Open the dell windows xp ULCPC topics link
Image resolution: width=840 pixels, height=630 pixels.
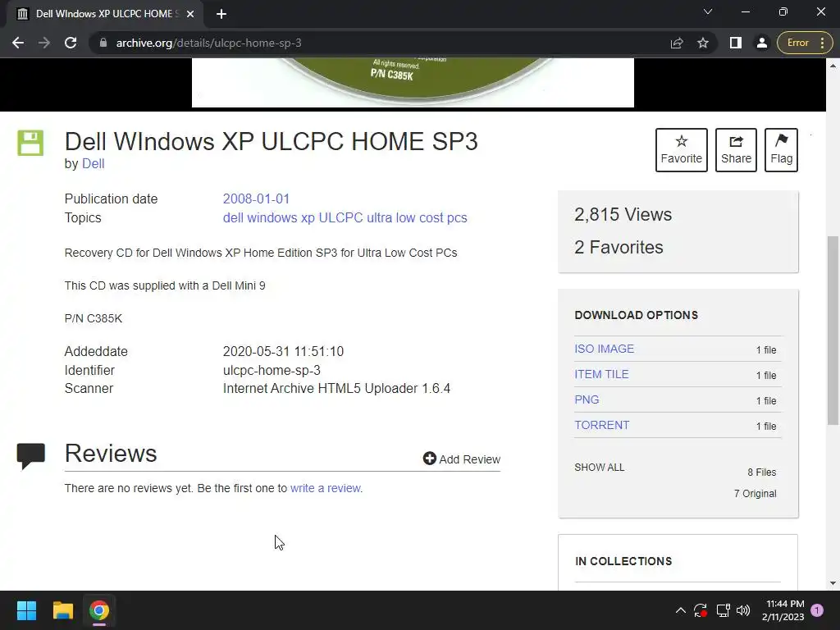(x=345, y=218)
